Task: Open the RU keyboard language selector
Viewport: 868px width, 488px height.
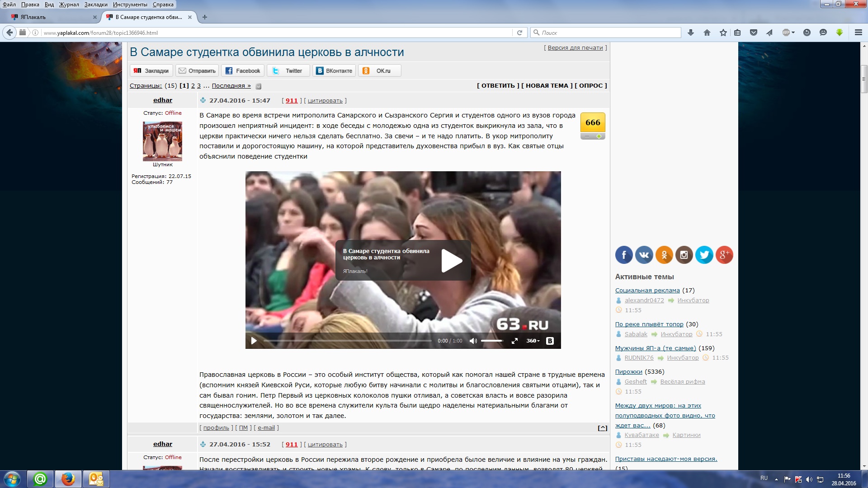Action: pos(764,478)
